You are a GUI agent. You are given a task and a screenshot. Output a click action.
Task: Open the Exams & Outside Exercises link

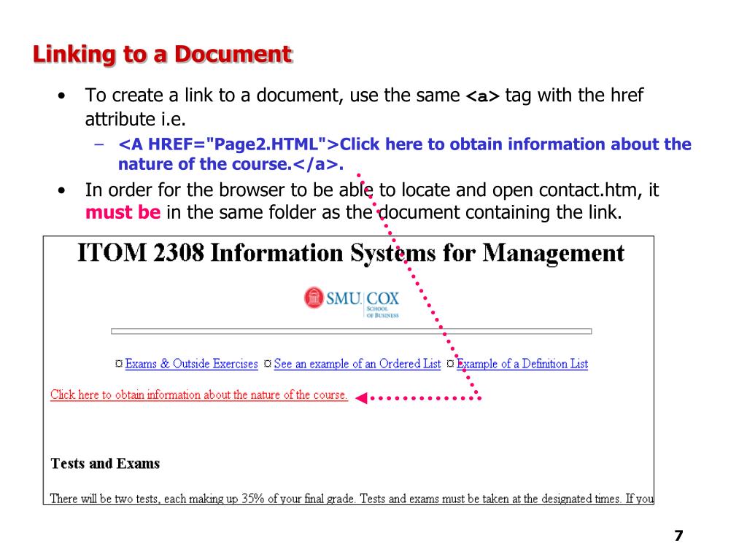(192, 364)
